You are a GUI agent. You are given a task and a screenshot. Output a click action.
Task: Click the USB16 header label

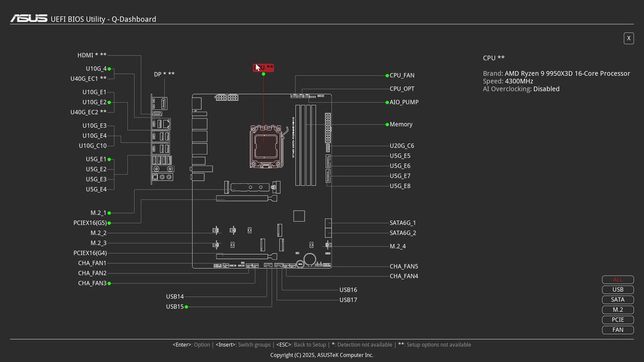pyautogui.click(x=348, y=290)
